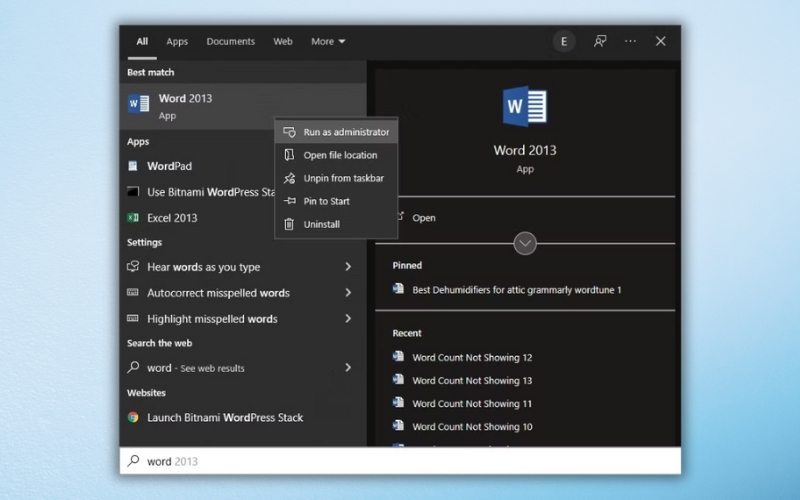Open recent Word Count Not Showing 13
This screenshot has width=800, height=500.
coord(472,381)
